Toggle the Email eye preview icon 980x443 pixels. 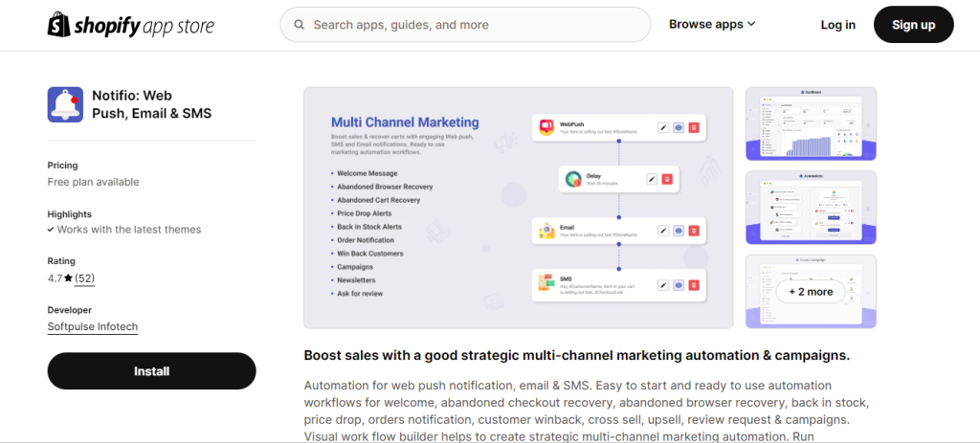click(x=679, y=231)
